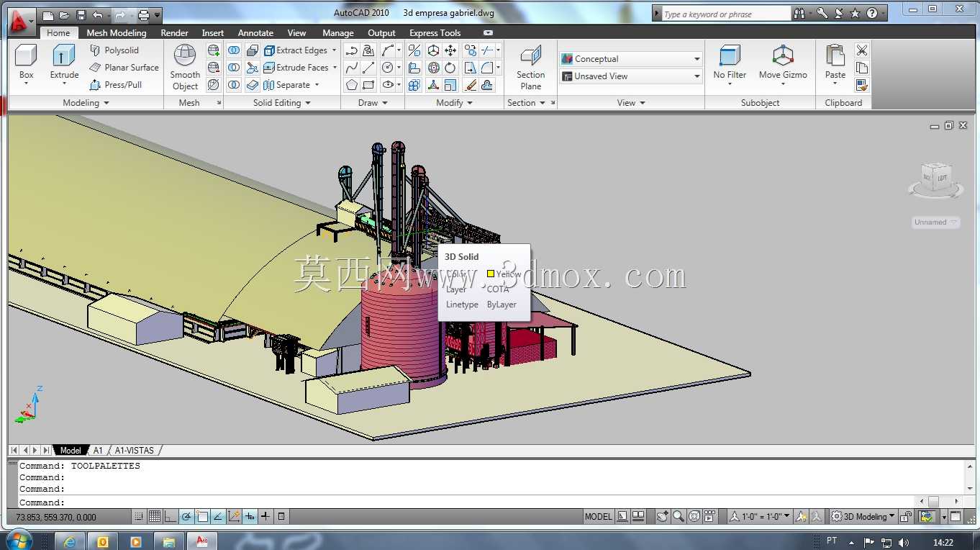Toggle Ortho Mode in status bar
Screen dimensions: 980x550
(170, 516)
